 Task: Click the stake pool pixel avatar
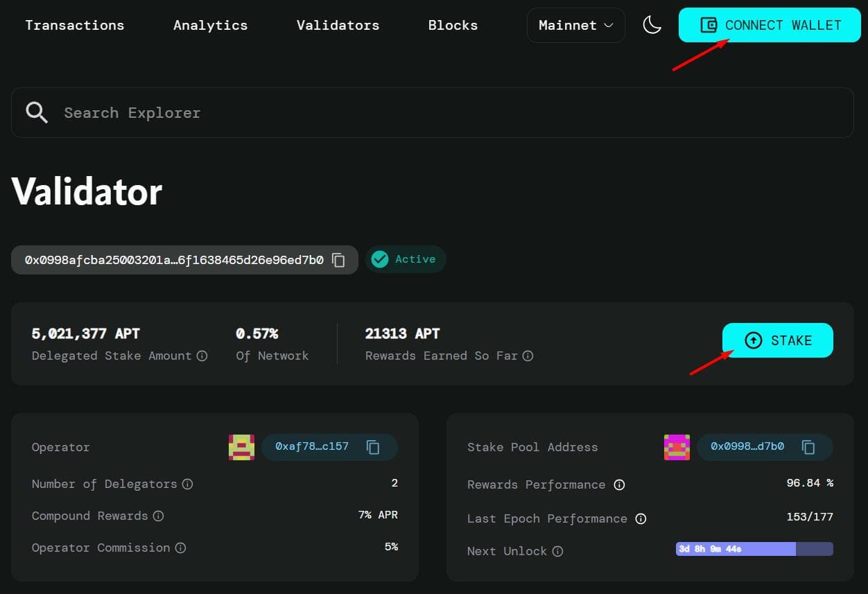677,447
